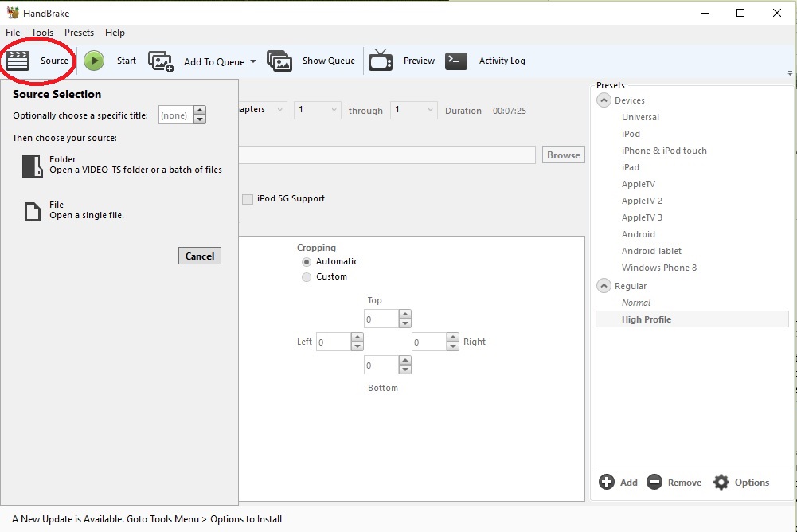This screenshot has width=797, height=532.
Task: Click the Top crop value field
Action: pos(381,319)
